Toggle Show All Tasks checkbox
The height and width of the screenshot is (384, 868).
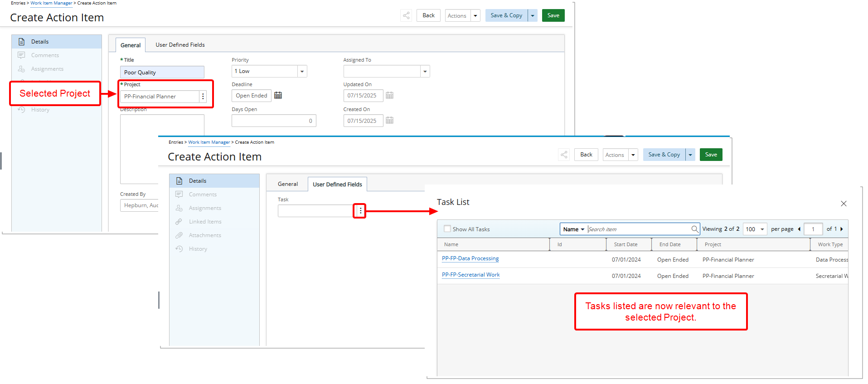(x=447, y=229)
